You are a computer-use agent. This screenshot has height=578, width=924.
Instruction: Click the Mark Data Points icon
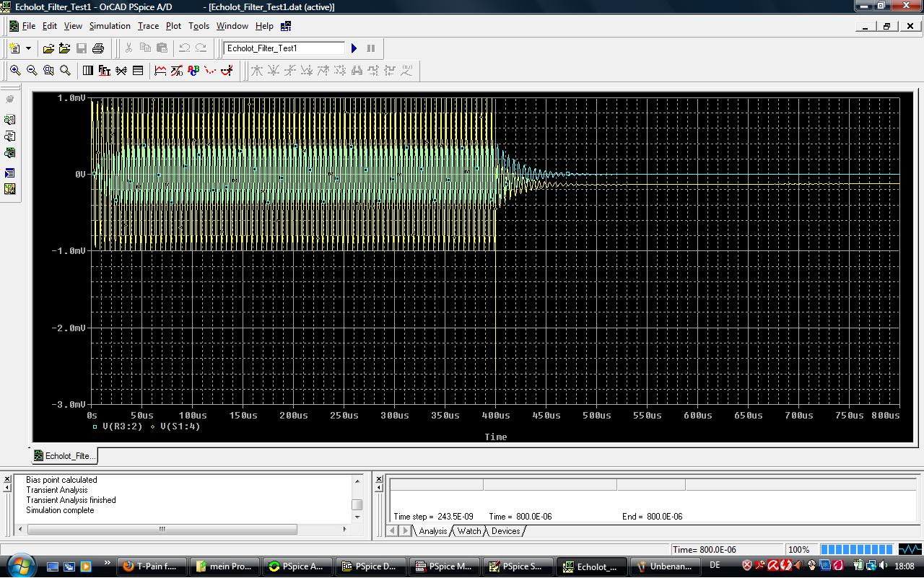click(210, 71)
